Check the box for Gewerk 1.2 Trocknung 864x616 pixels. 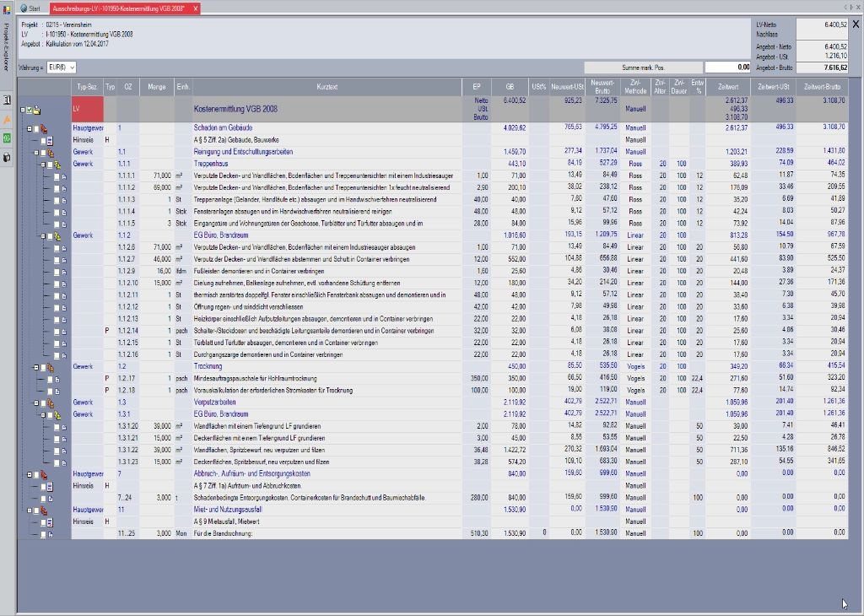tap(42, 367)
